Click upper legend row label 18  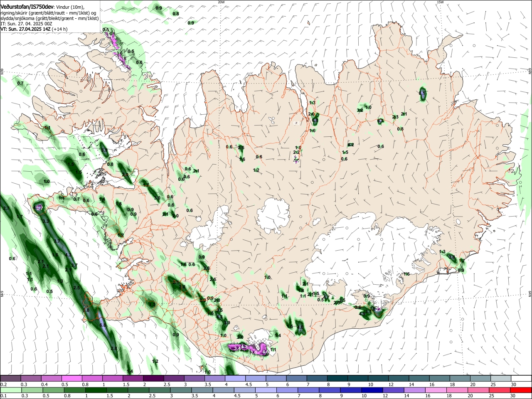(x=452, y=384)
